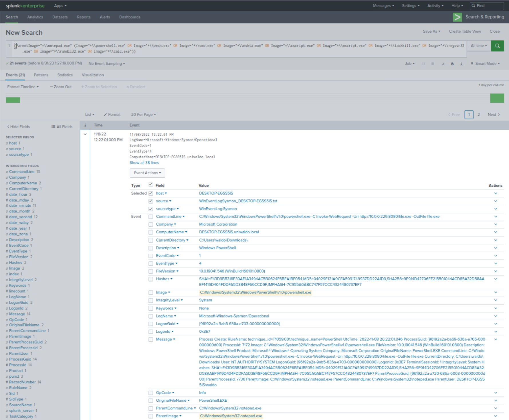Select the left green timeline bar
The image size is (509, 420).
(x=13, y=100)
